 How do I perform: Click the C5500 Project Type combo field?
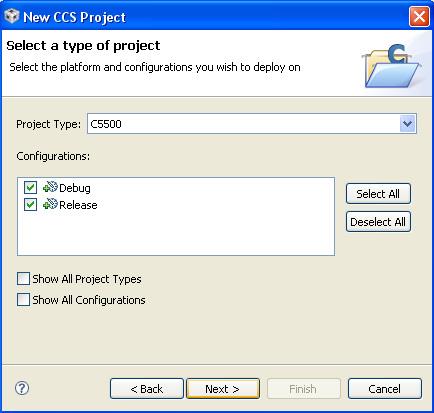click(x=252, y=124)
